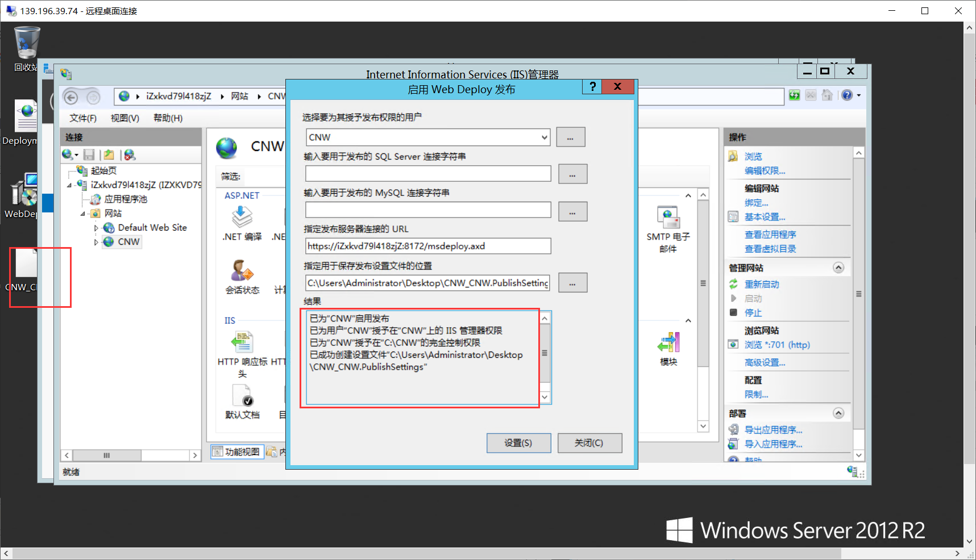Collapse the 部署 section chevron

coord(838,413)
